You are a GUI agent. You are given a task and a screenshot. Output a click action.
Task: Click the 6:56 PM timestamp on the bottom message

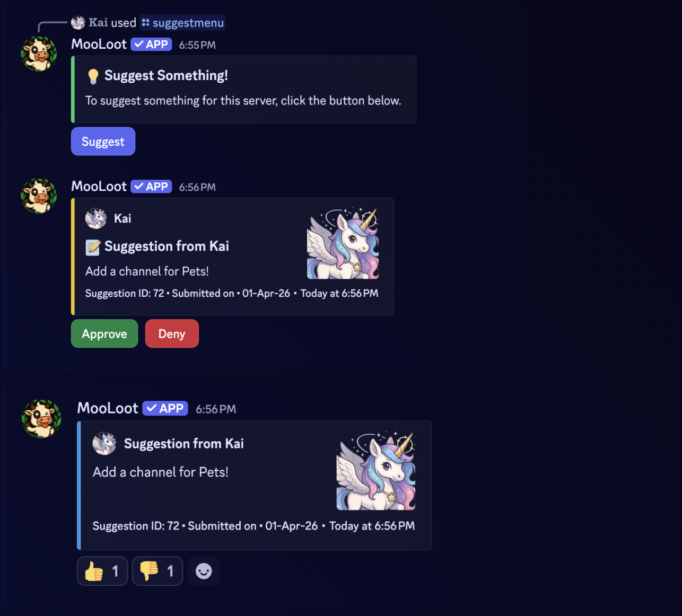point(216,409)
